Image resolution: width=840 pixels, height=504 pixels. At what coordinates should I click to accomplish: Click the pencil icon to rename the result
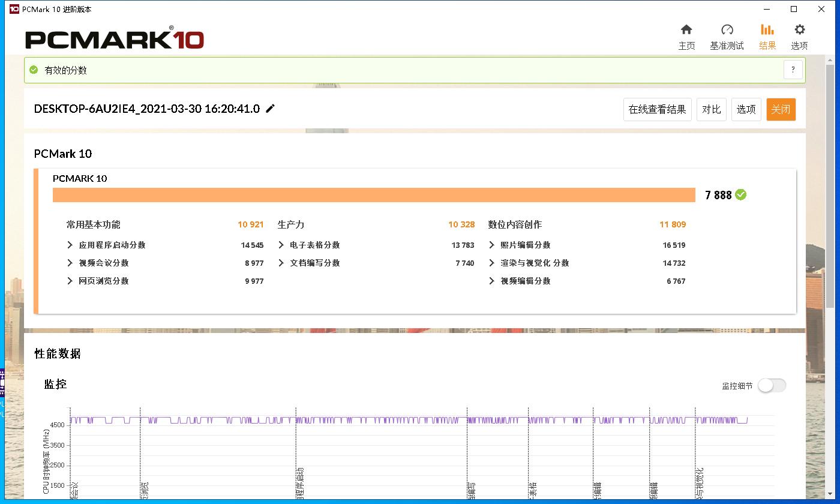(x=270, y=109)
